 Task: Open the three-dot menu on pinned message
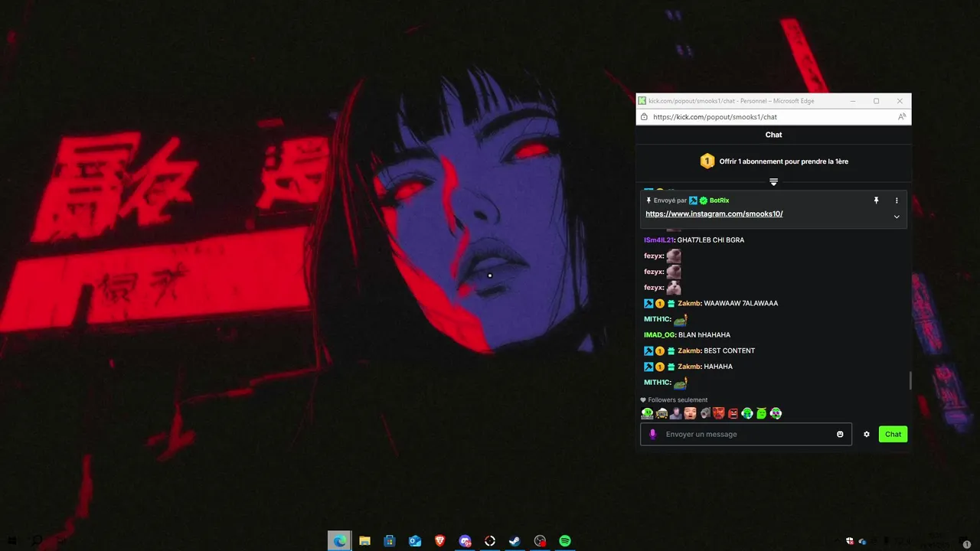(897, 201)
